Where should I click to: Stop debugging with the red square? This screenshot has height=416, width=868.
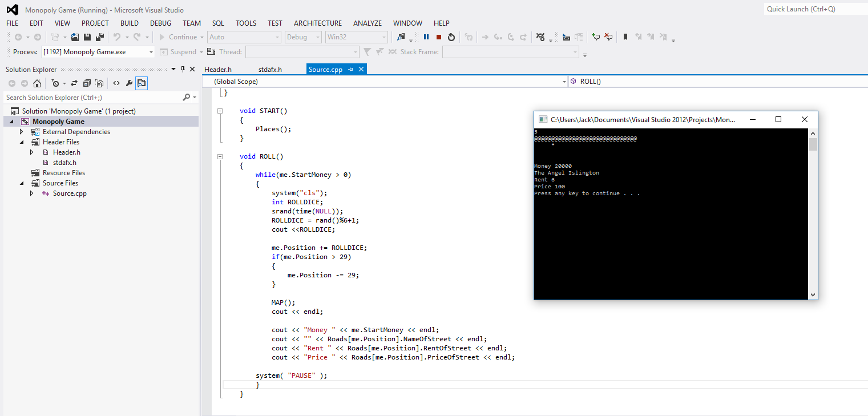click(x=439, y=37)
